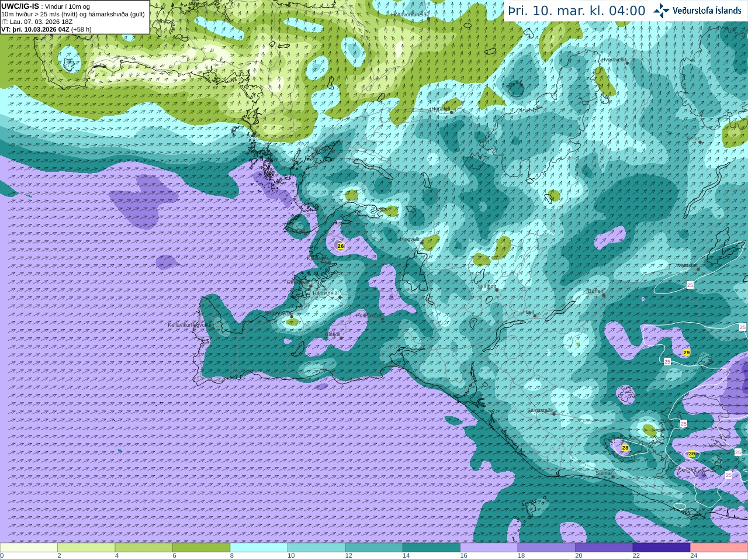Click the UWC/IG-IS model title text

(x=21, y=6)
